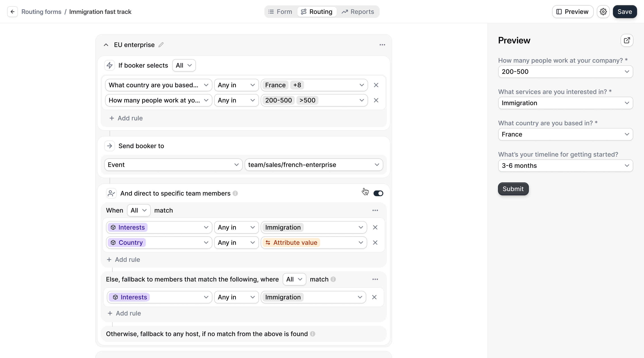The width and height of the screenshot is (644, 358).
Task: Disable the direct to specific team members toggle
Action: tap(378, 193)
